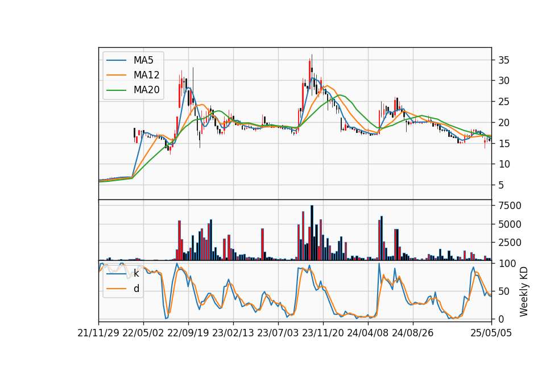
Task: Click the price axis value 25
Action: click(504, 102)
